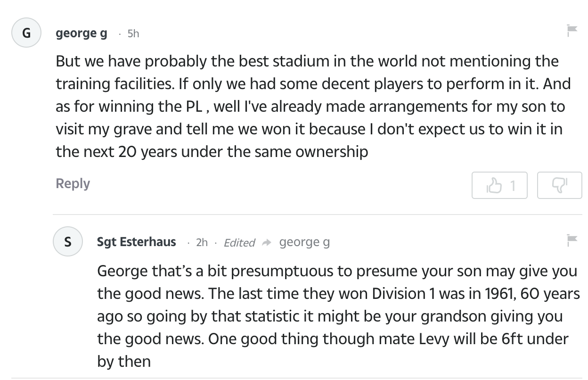Like george g's comment with thumbs up
This screenshot has height=380, width=588.
pyautogui.click(x=493, y=185)
